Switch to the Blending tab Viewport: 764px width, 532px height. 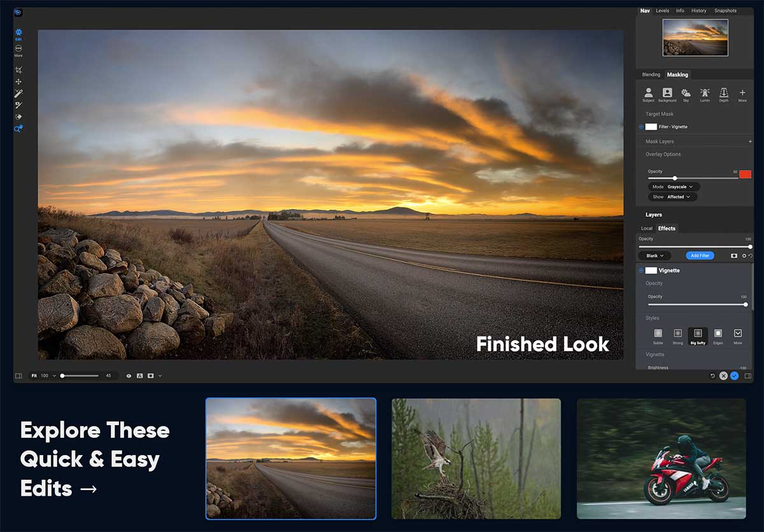651,74
